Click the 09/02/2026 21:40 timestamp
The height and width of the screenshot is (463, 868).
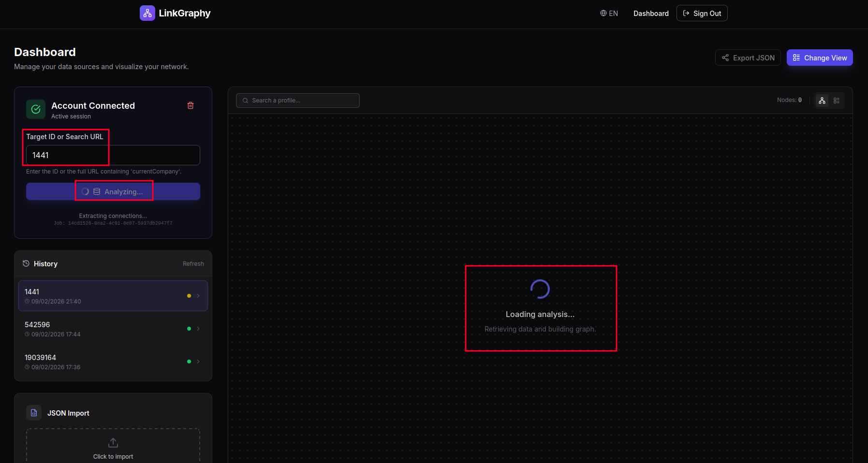tap(56, 302)
